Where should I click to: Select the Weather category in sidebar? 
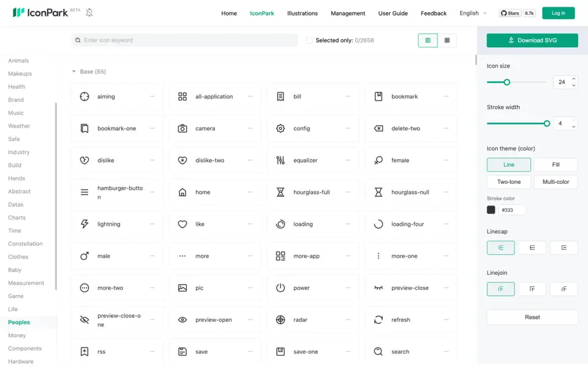19,126
